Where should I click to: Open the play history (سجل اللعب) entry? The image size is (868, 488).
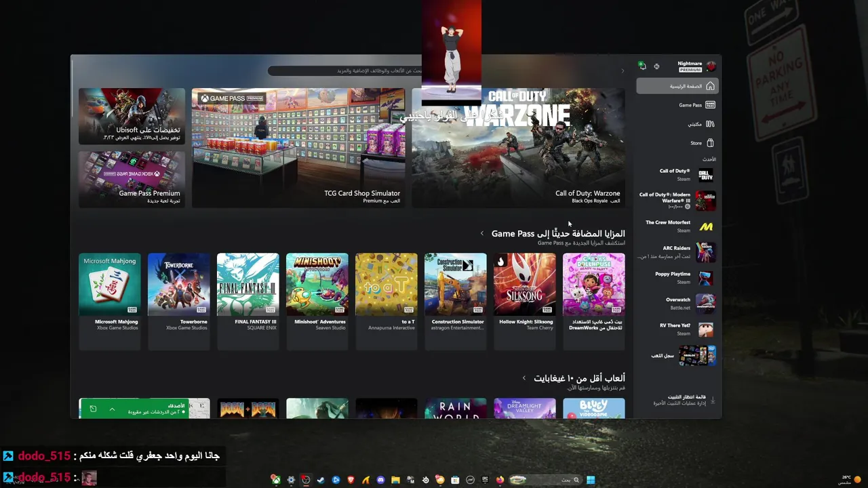677,355
